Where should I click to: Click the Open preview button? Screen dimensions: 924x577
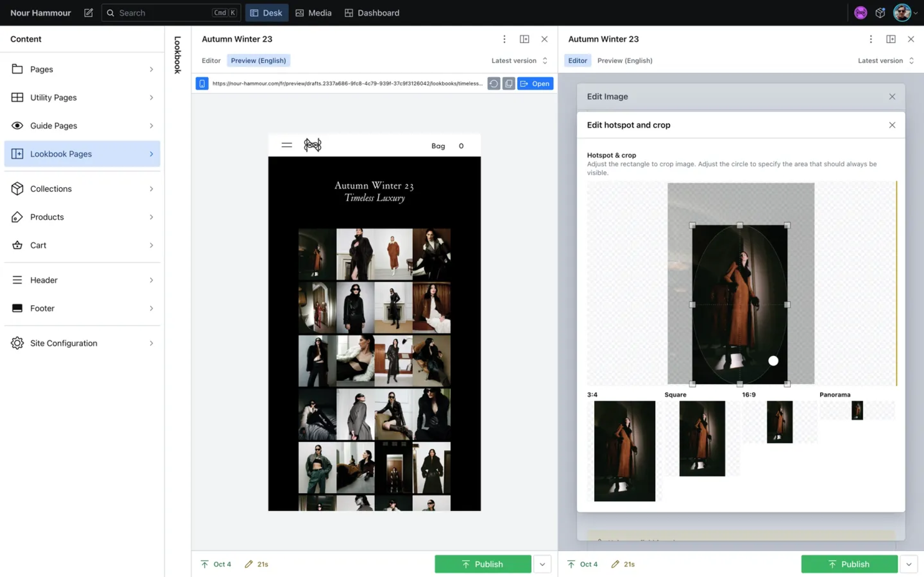click(x=535, y=84)
